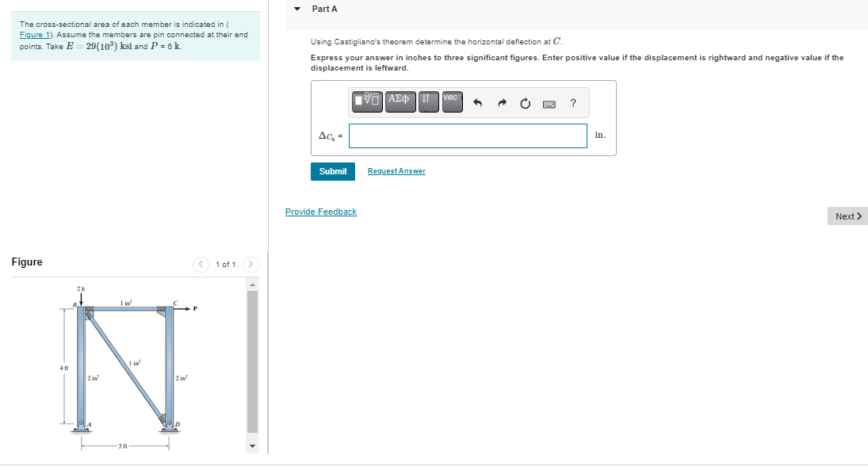868x470 pixels.
Task: Click the truss figure image
Action: click(129, 366)
